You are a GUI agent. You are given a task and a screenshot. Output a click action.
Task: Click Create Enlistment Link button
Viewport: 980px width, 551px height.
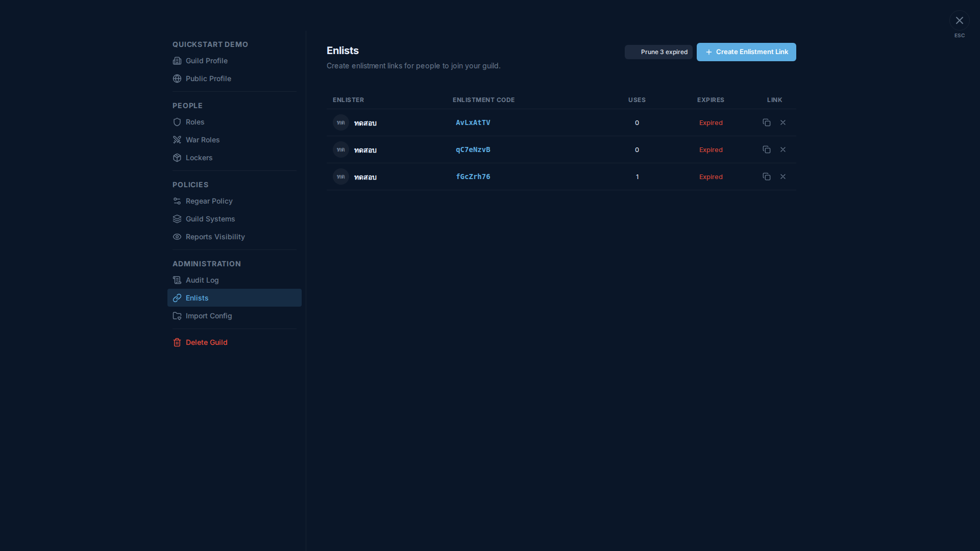[x=746, y=52]
